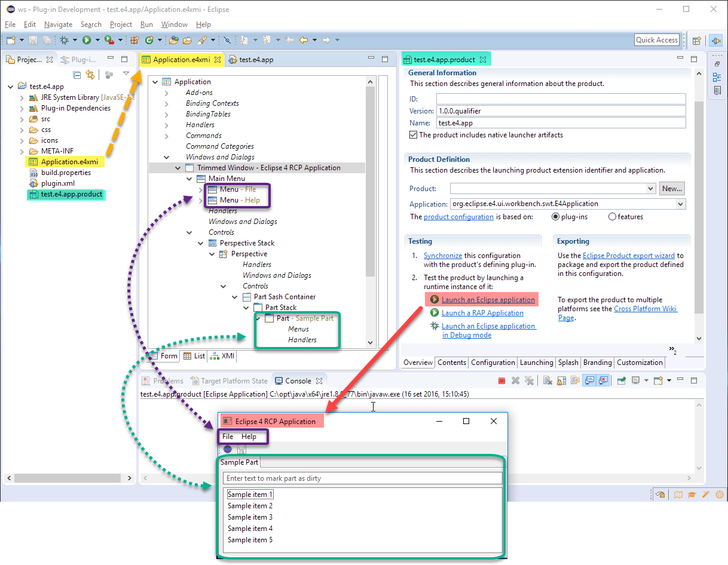Select the features radio button
The height and width of the screenshot is (565, 728).
612,217
